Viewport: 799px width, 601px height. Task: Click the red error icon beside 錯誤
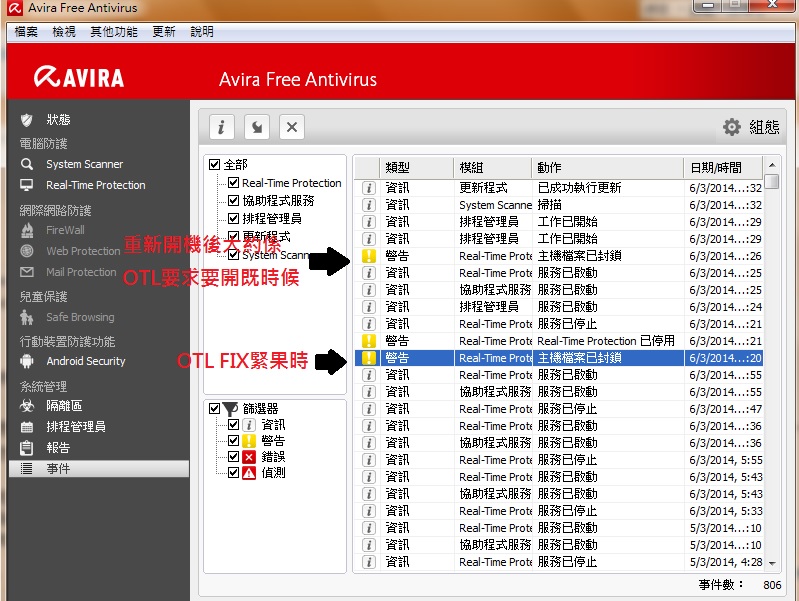(249, 457)
